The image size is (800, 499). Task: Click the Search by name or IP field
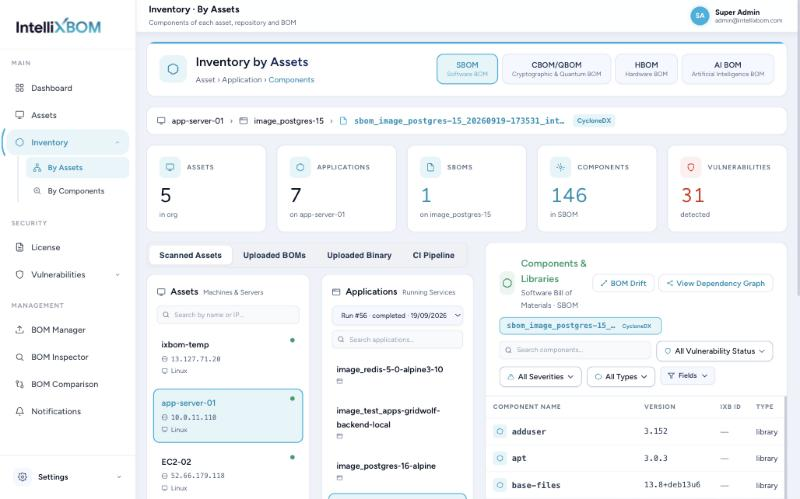[x=228, y=315]
